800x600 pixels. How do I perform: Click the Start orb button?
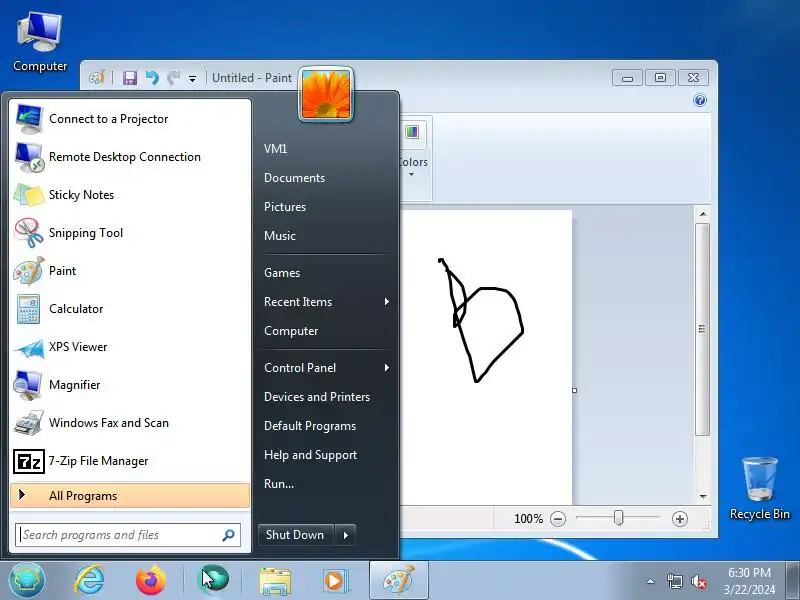click(x=27, y=581)
